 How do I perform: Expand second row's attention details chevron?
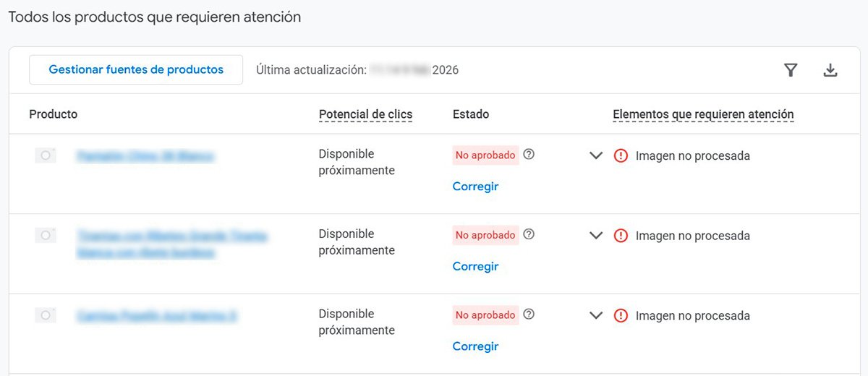[596, 236]
